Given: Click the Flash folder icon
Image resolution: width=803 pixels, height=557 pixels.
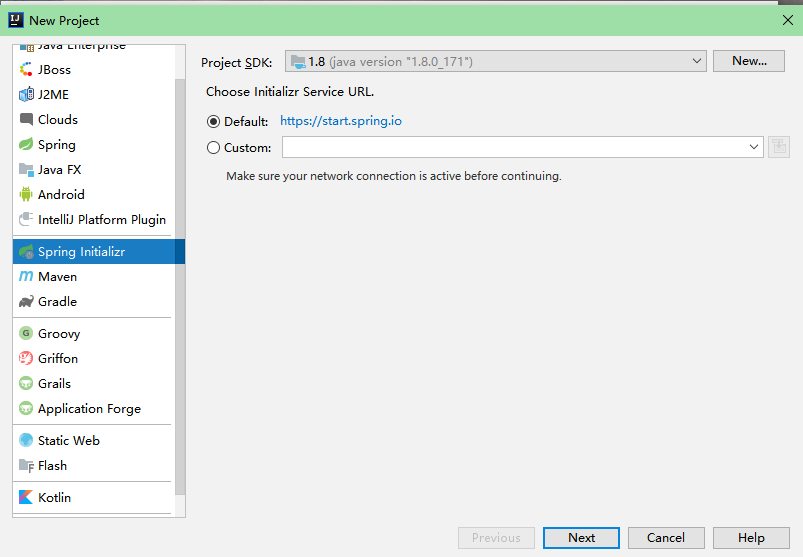Looking at the screenshot, I should tap(26, 465).
